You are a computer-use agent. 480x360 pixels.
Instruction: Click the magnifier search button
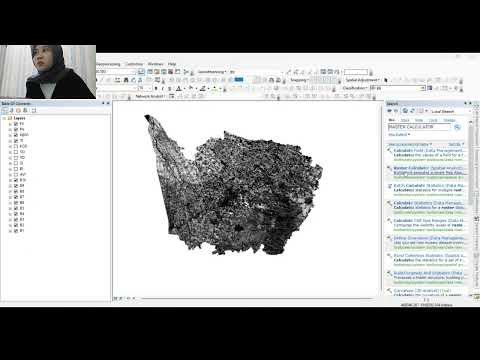[x=457, y=127]
